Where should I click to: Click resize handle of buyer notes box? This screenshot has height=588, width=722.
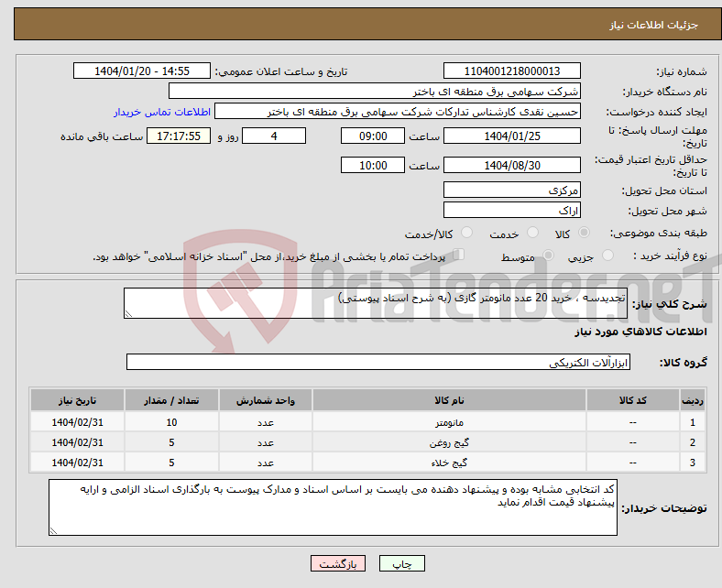[55, 529]
